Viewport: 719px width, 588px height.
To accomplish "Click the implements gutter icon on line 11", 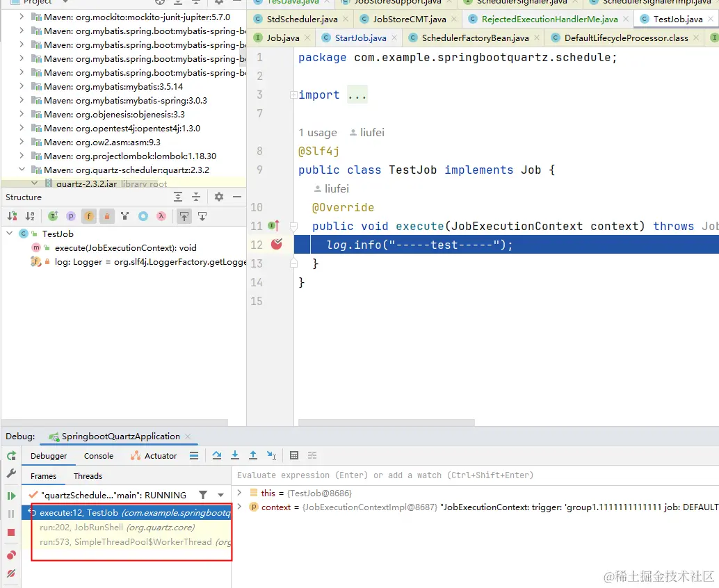I will coord(274,225).
